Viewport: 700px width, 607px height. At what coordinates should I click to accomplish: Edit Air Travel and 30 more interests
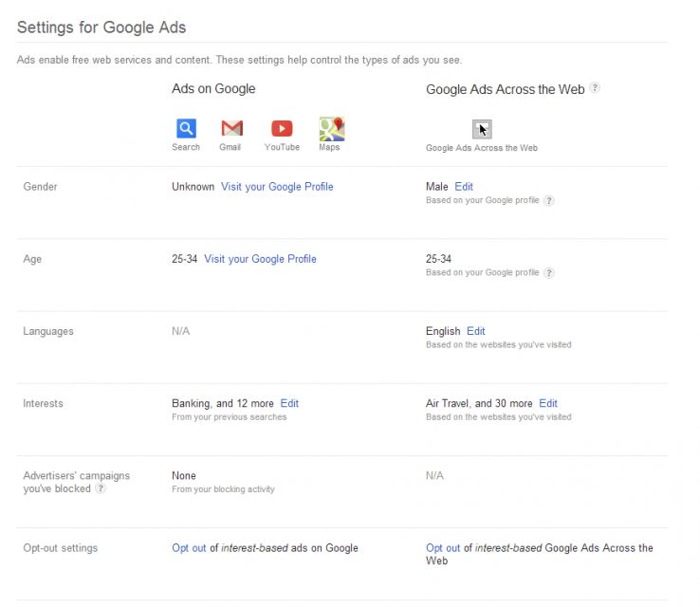(x=548, y=403)
